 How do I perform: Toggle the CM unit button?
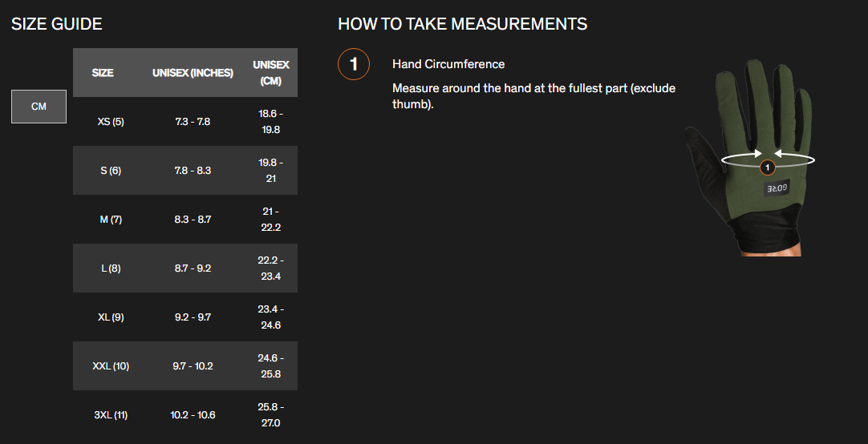(x=39, y=107)
